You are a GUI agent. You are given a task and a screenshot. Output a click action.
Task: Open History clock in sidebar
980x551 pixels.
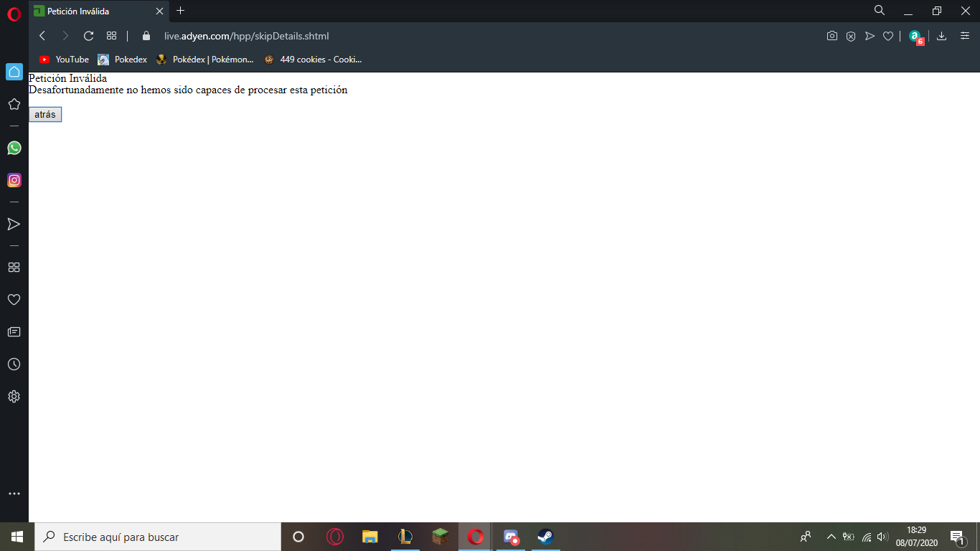(14, 364)
